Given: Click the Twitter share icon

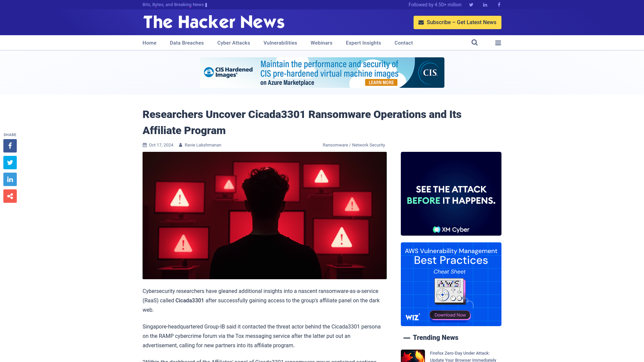Looking at the screenshot, I should tap(10, 162).
